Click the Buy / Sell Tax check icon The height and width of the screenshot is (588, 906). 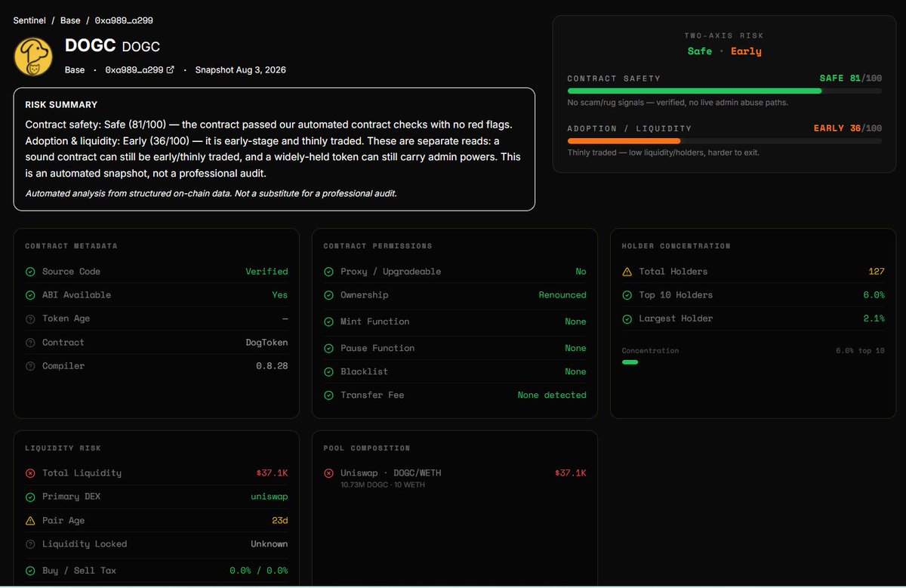pos(30,571)
